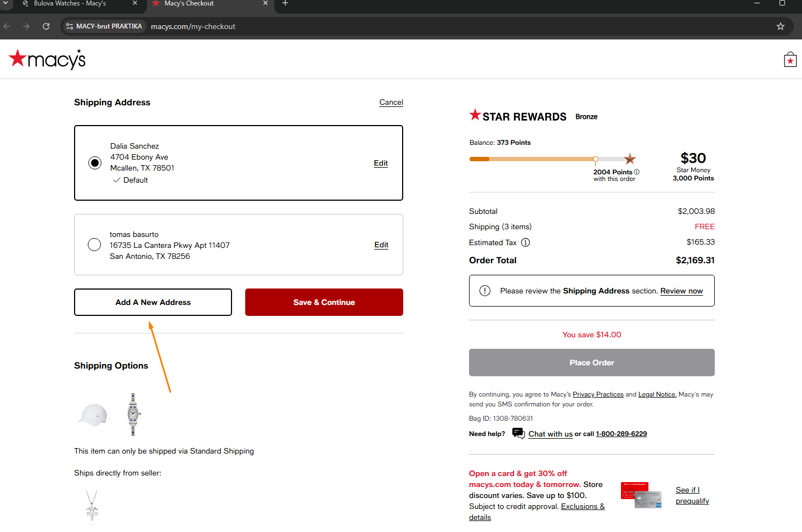Click the Estimated Tax info icon

[x=525, y=242]
